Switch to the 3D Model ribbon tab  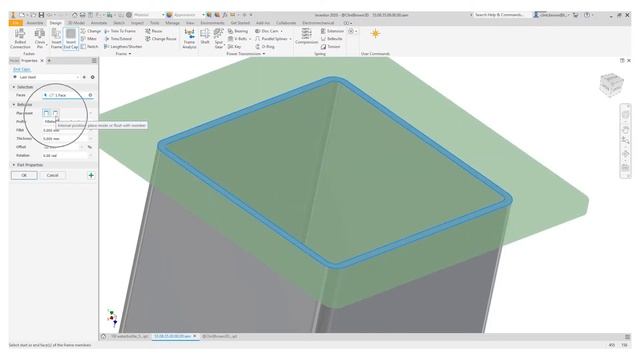[76, 23]
